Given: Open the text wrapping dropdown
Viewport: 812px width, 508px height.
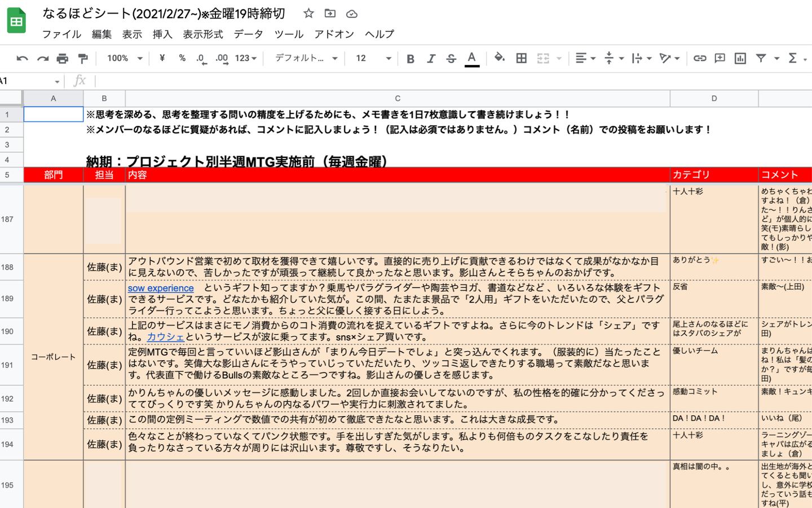Looking at the screenshot, I should 642,58.
